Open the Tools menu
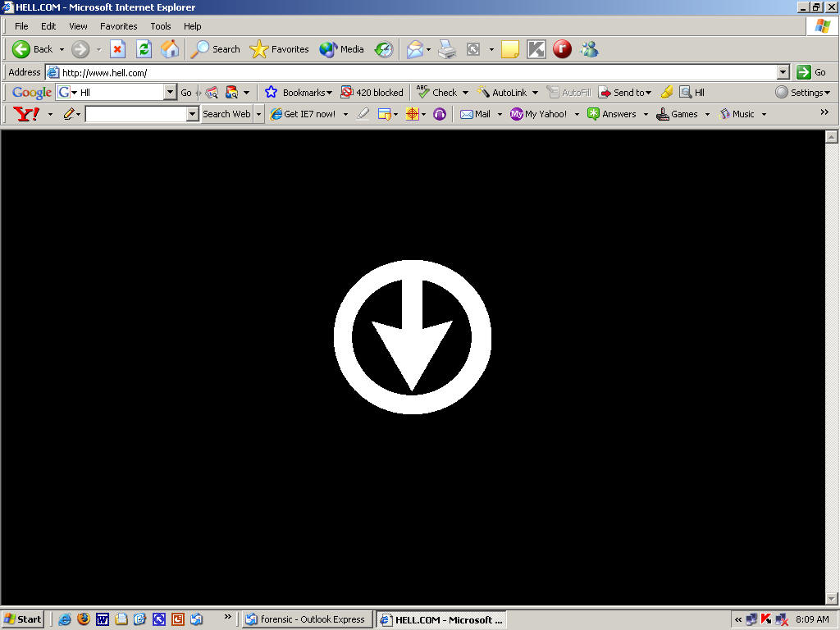Image resolution: width=840 pixels, height=630 pixels. 160,26
